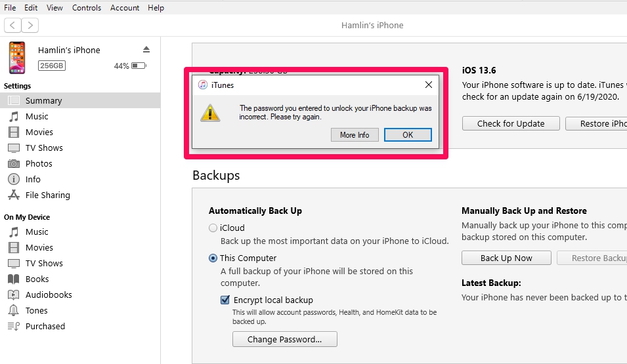
Task: Click the Music note icon under Settings
Action: [x=14, y=117]
